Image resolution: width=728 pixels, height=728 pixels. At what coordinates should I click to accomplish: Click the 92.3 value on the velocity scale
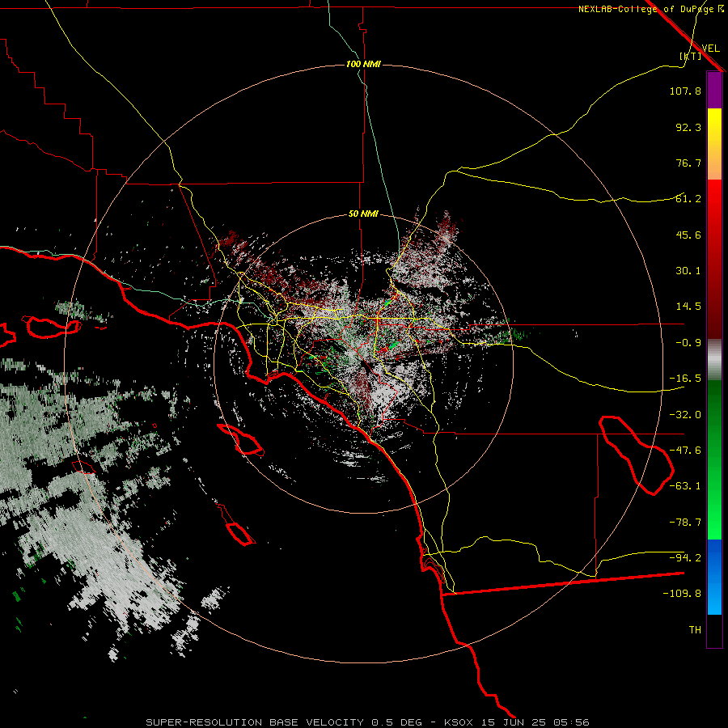click(x=688, y=127)
